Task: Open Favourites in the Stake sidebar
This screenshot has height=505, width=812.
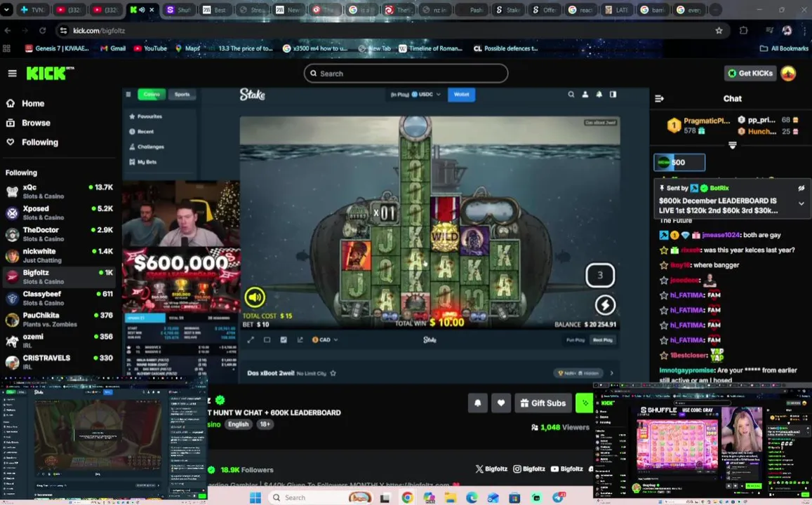Action: [x=145, y=116]
